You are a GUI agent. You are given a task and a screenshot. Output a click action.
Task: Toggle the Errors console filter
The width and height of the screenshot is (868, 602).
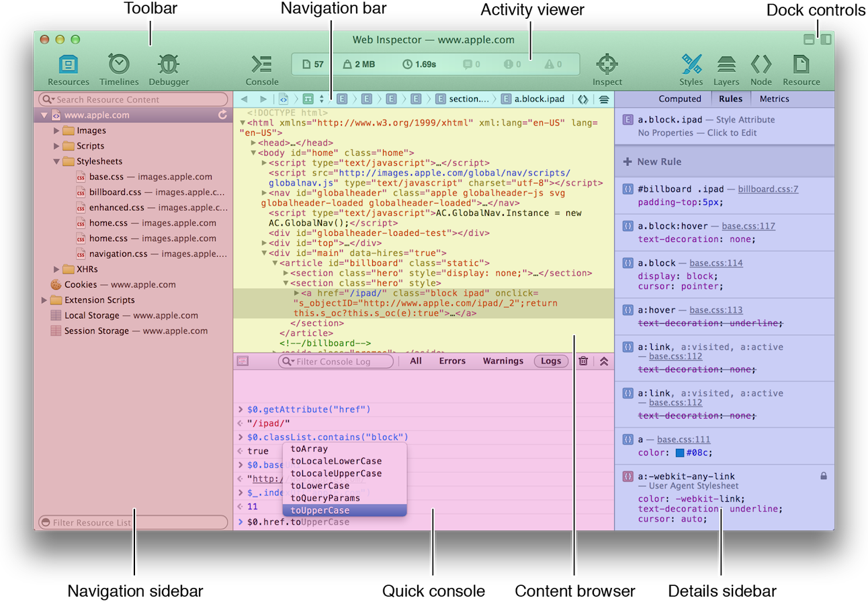pyautogui.click(x=452, y=361)
